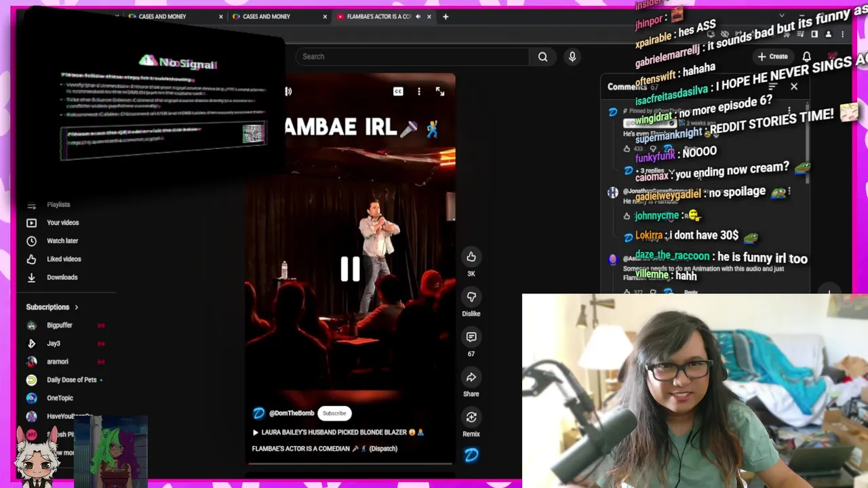Screen dimensions: 868x488
Task: Dislike the short video
Action: [x=471, y=297]
